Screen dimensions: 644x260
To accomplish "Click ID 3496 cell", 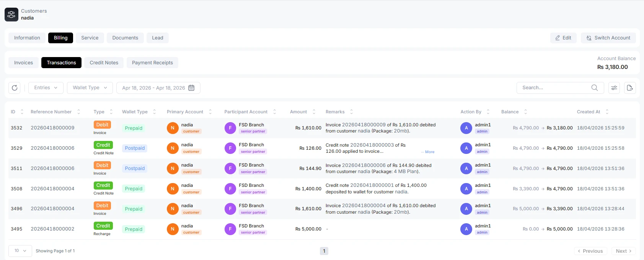I will point(16,209).
